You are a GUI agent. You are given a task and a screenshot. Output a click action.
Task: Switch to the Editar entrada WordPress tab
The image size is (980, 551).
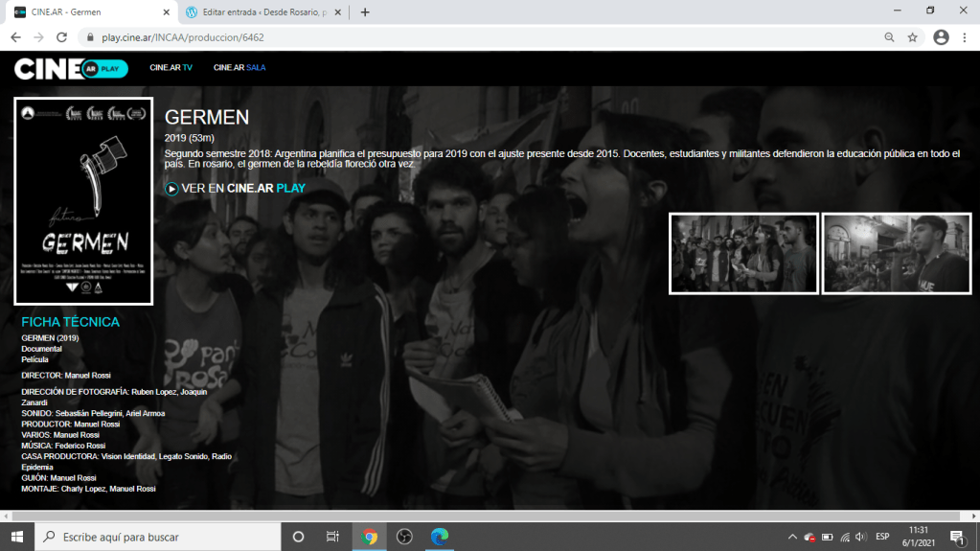[263, 12]
